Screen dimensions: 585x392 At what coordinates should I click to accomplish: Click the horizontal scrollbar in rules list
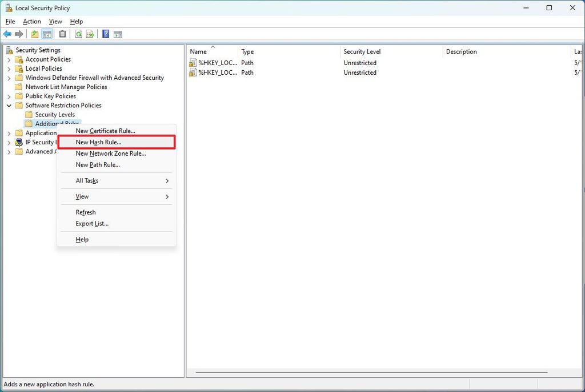point(371,372)
